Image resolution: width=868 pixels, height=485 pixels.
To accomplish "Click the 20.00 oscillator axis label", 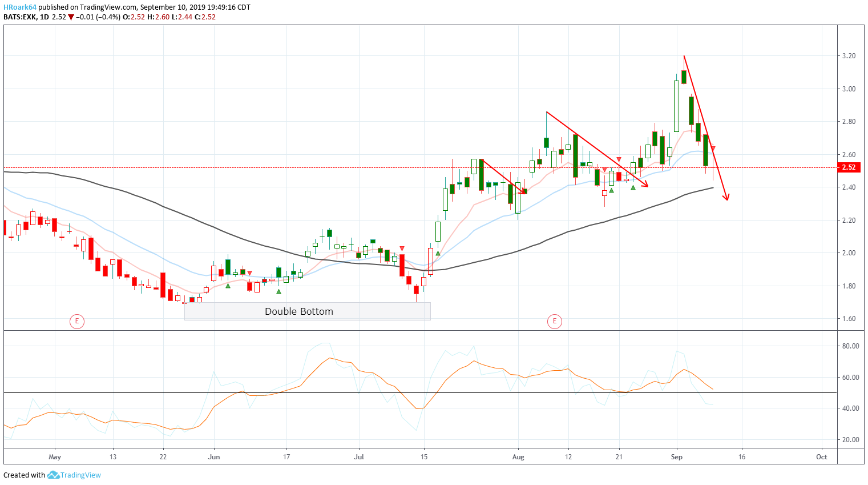I will (850, 440).
